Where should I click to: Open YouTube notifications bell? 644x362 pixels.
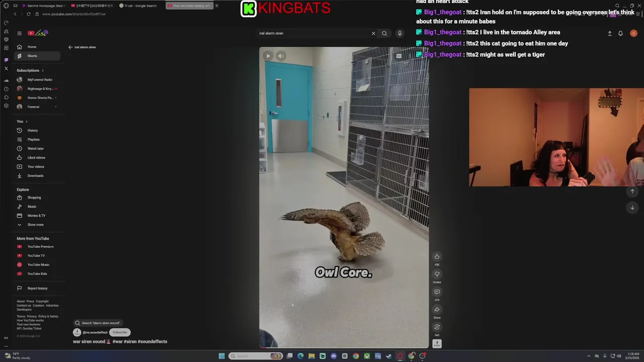point(620,33)
